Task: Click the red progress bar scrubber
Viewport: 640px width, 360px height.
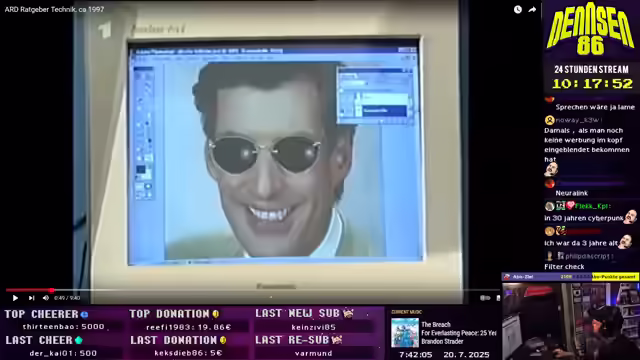Action: (x=51, y=290)
